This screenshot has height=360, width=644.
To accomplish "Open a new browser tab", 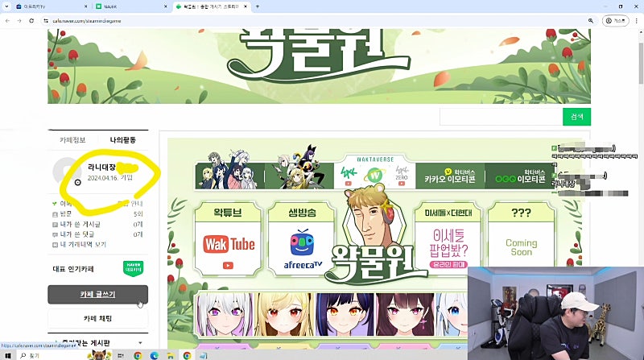I will tap(258, 6).
